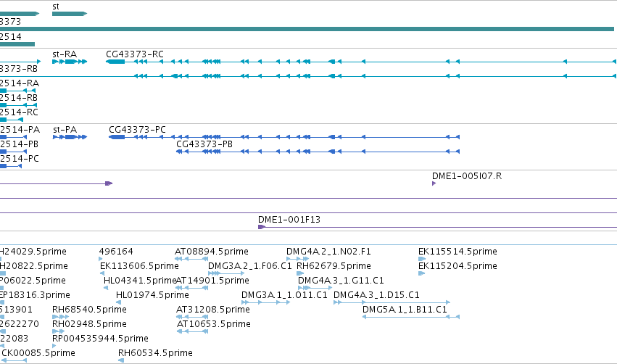Select the DME1-001F13 feature label
This screenshot has width=617, height=364.
(x=289, y=220)
